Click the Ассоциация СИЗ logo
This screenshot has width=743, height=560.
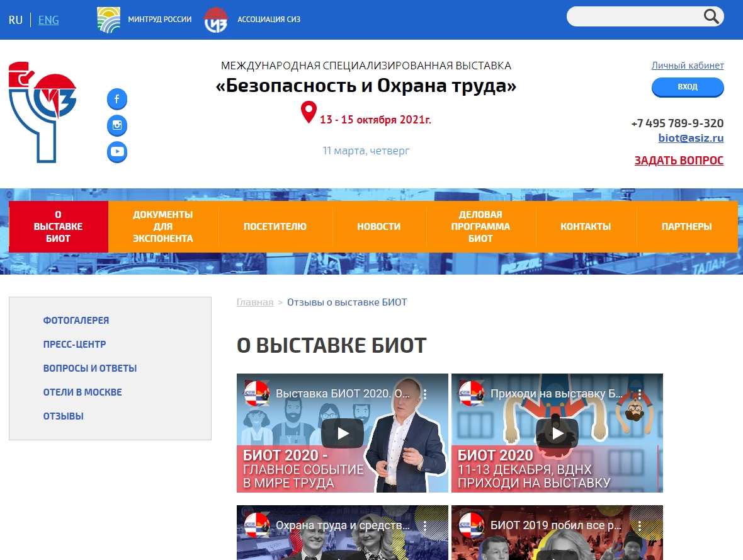(216, 20)
